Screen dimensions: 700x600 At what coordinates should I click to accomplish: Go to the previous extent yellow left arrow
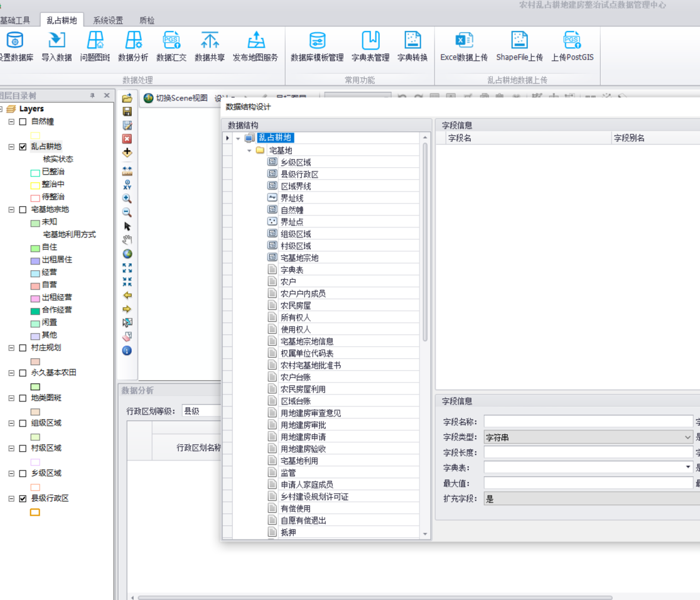click(127, 295)
